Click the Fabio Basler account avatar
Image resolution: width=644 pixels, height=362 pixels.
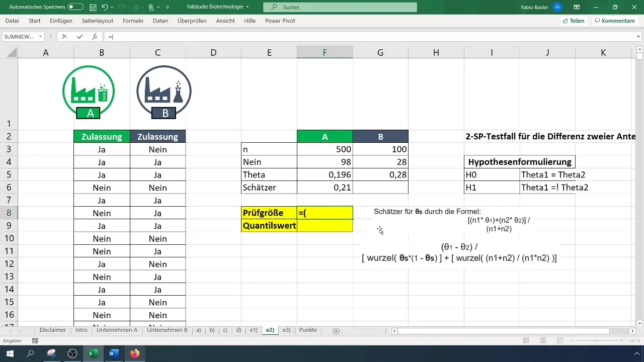[x=557, y=7]
